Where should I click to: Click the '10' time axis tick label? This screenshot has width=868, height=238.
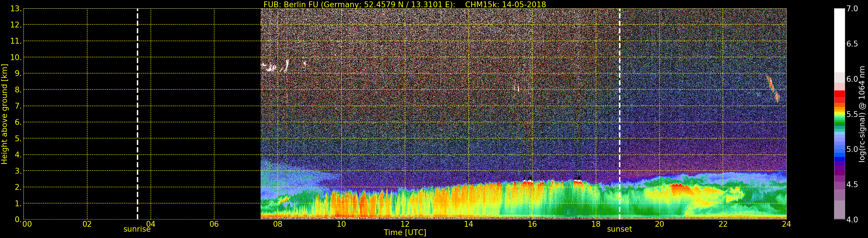pos(341,224)
